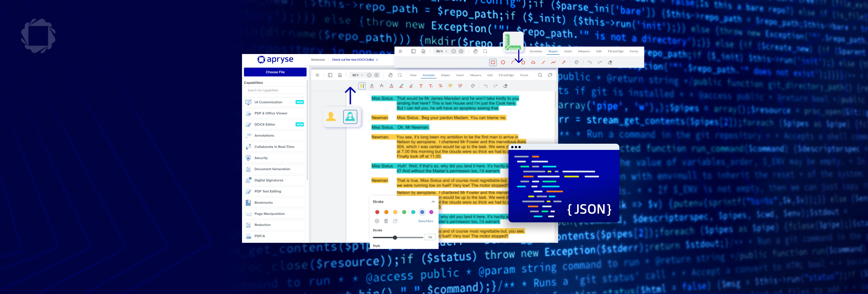The width and height of the screenshot is (868, 294).
Task: Click the Search for Capabilities field
Action: [274, 90]
